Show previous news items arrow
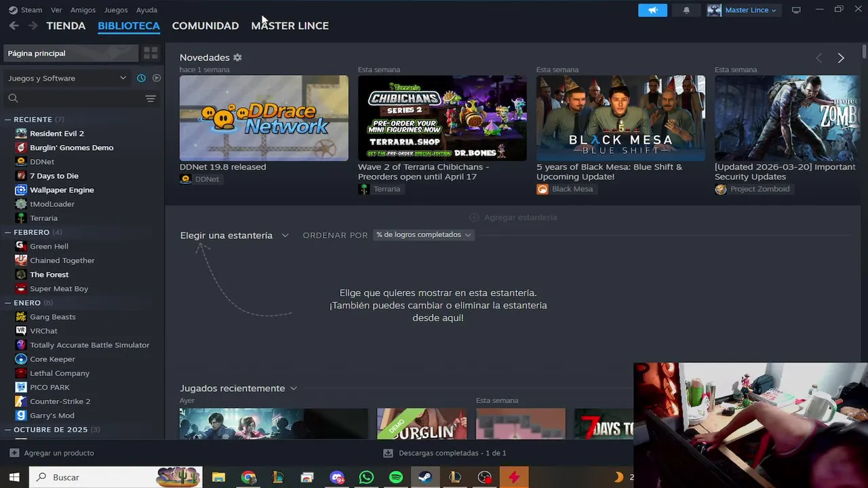This screenshot has width=868, height=488. [818, 58]
